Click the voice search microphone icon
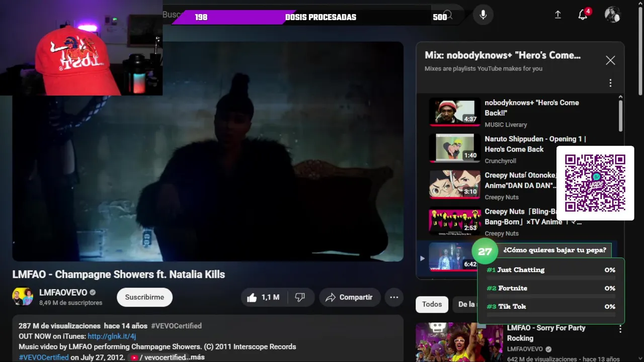The height and width of the screenshot is (362, 644). [x=483, y=15]
